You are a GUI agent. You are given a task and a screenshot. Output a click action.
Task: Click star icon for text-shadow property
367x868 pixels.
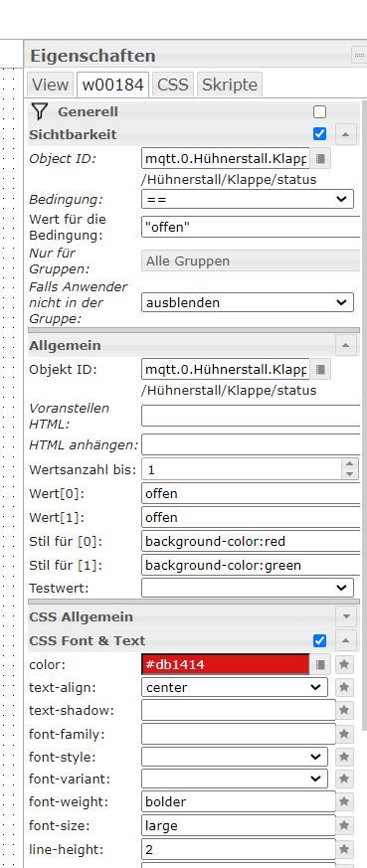(344, 711)
